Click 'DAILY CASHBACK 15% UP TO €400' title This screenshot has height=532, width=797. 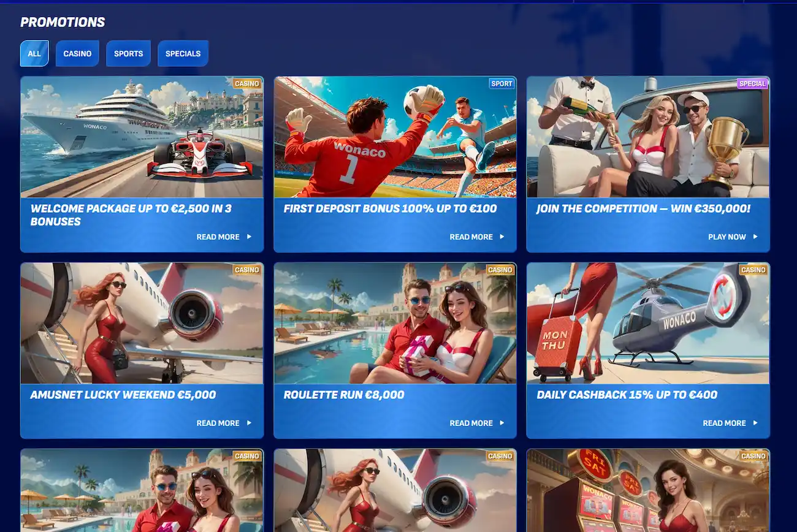pos(627,395)
